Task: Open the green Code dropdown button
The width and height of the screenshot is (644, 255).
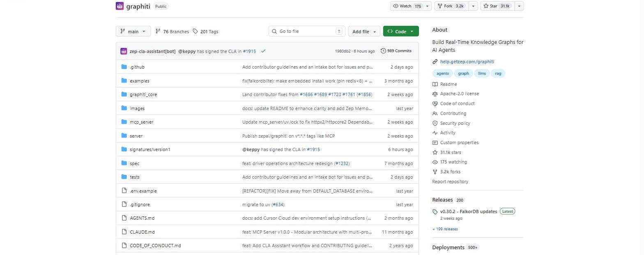Action: pyautogui.click(x=401, y=32)
